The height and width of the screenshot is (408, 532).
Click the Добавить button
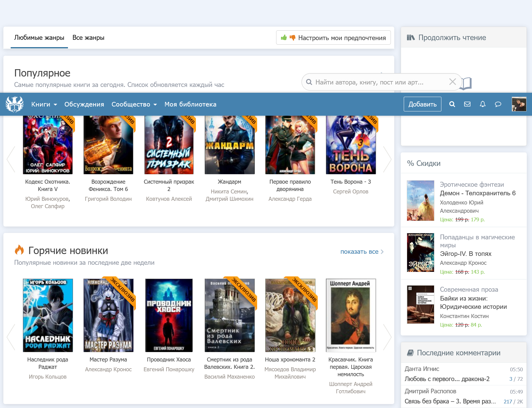click(422, 104)
